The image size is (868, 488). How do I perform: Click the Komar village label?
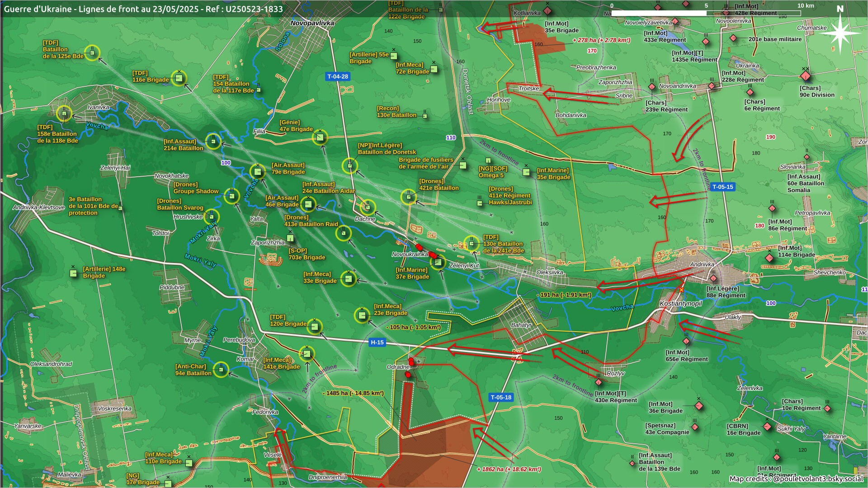245,359
